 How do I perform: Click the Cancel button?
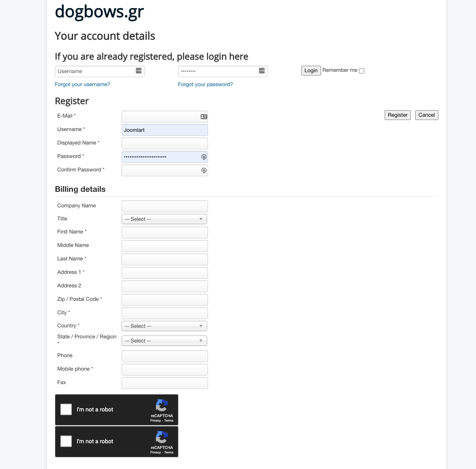[427, 115]
